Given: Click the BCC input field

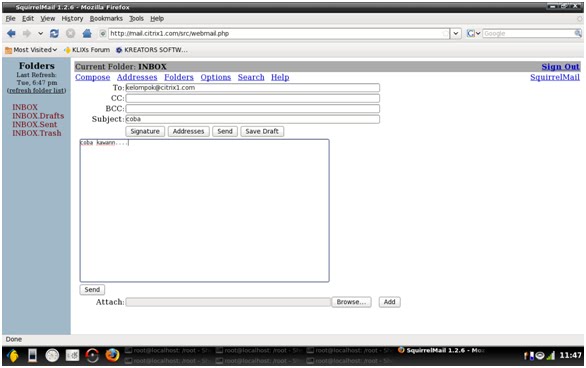Looking at the screenshot, I should [253, 108].
